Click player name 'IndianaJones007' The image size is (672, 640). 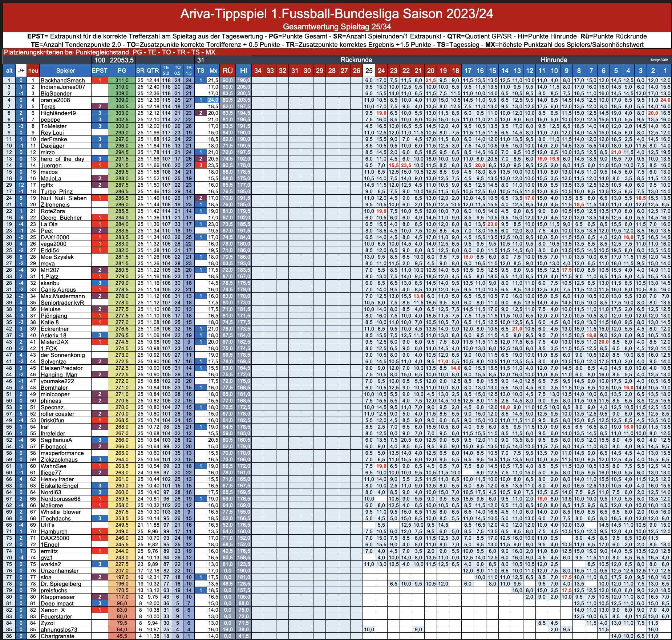point(63,87)
